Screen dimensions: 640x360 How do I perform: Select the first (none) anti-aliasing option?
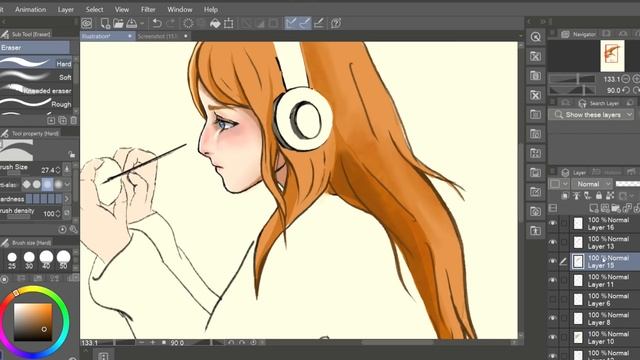[27, 184]
